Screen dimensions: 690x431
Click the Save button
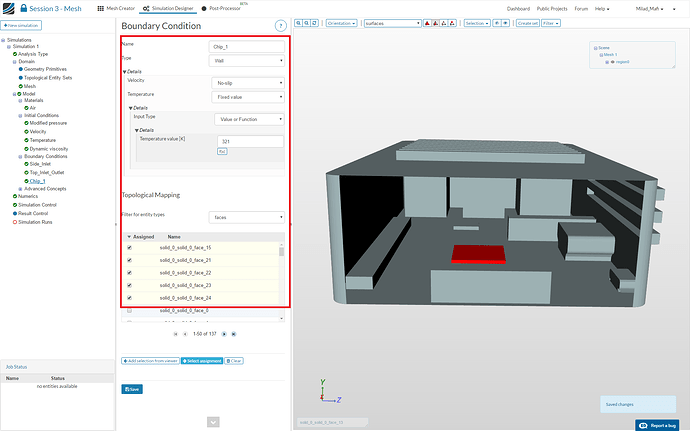pos(131,388)
